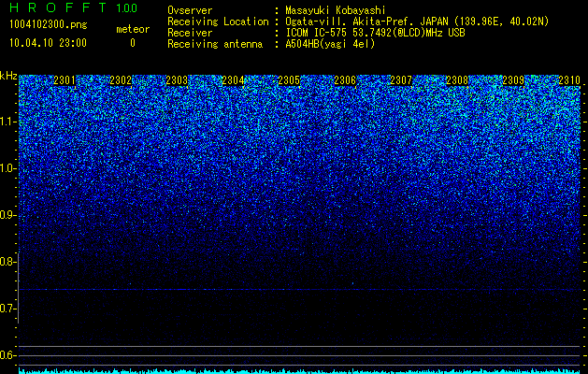The image size is (588, 374).
Task: Click the 1.0 kHz axis label
Action: (8, 168)
